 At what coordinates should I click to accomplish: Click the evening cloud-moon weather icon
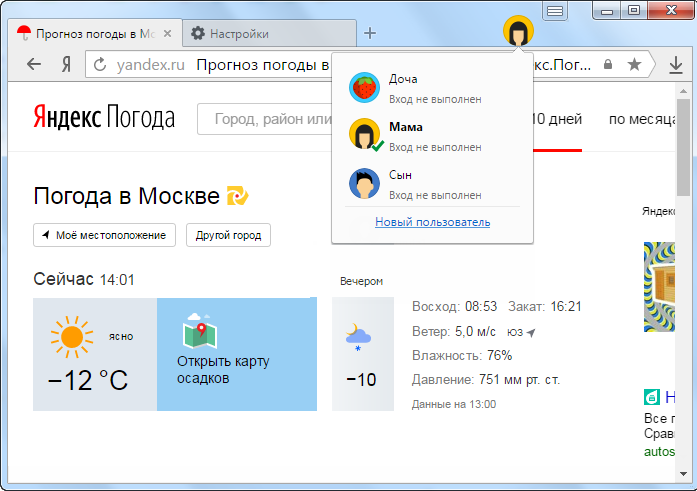tap(358, 337)
